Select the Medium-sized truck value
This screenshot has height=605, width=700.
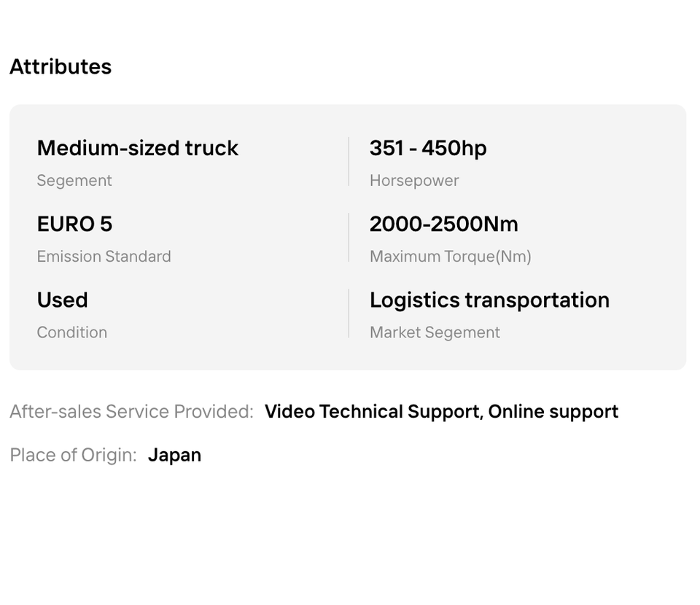click(x=138, y=148)
